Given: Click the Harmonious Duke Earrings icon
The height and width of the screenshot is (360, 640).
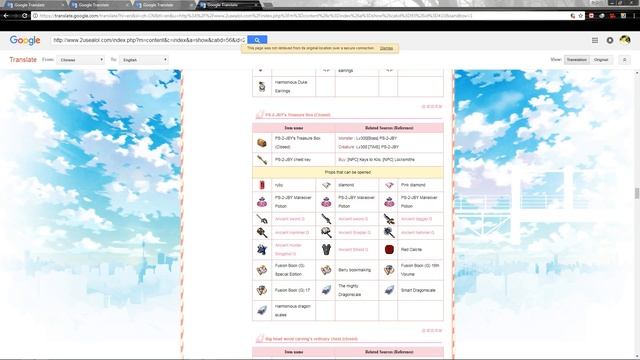Looking at the screenshot, I should pos(262,87).
